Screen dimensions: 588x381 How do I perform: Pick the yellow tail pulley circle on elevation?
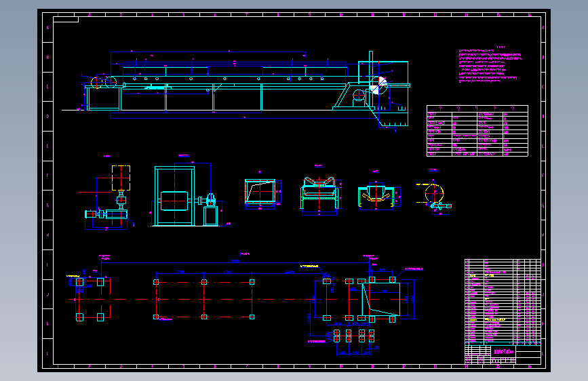point(97,83)
